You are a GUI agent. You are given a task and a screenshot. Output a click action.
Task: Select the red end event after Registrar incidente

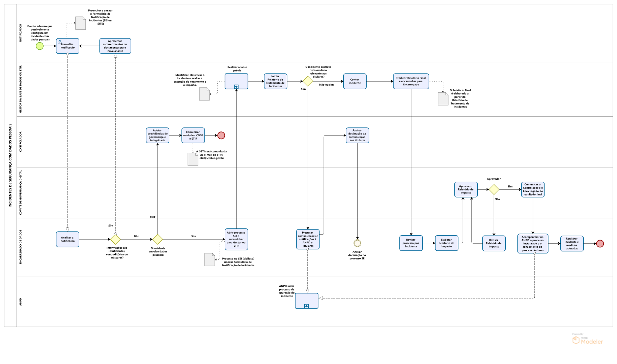[600, 244]
